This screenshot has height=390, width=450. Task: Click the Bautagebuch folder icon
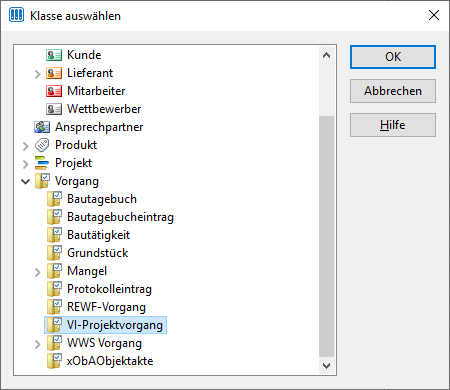[x=54, y=199]
